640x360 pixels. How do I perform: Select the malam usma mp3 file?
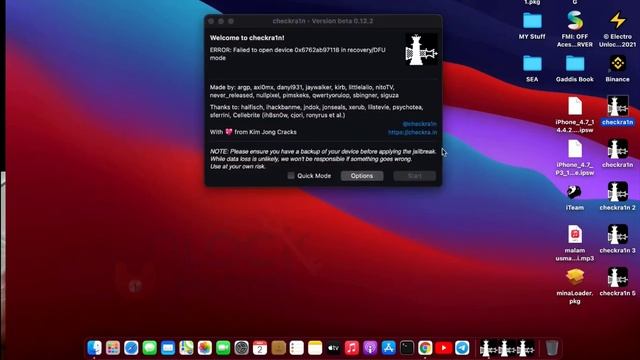[x=575, y=242]
